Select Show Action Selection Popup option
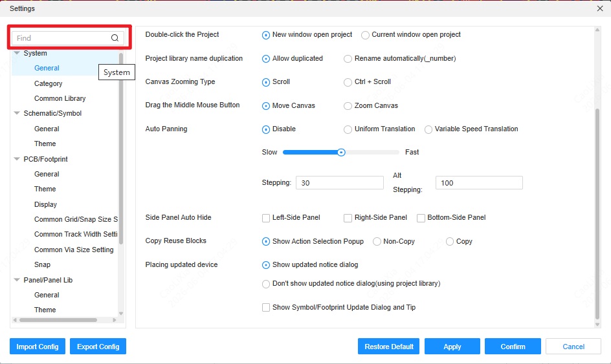Viewport: 611px width, 364px height. [x=266, y=241]
